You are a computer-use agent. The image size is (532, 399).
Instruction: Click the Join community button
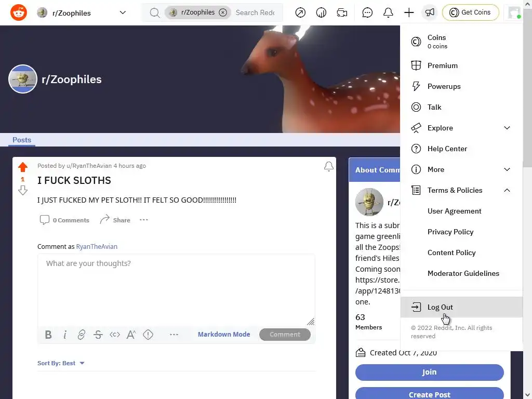(429, 372)
